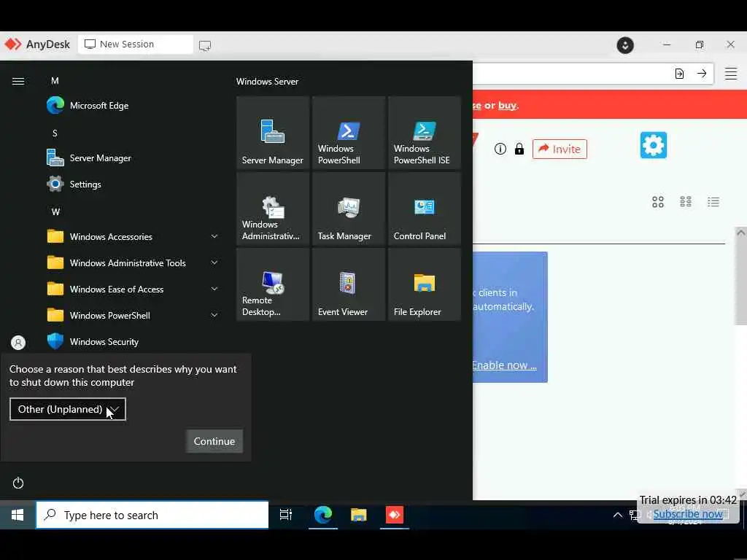747x560 pixels.
Task: Switch to small grid view icon
Action: (x=686, y=202)
